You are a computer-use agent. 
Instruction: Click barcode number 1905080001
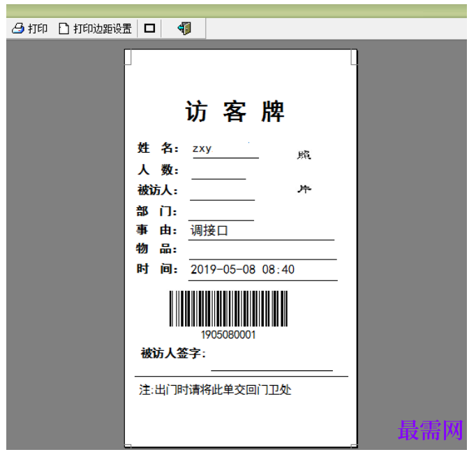pyautogui.click(x=228, y=335)
